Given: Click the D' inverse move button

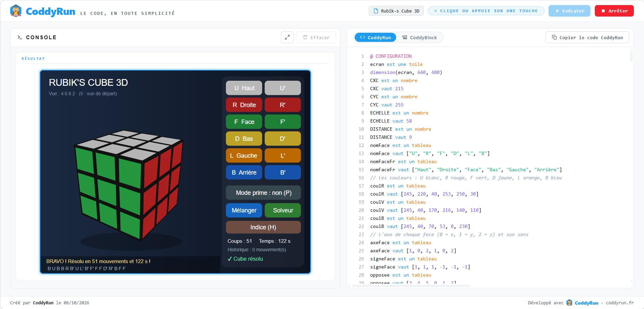Looking at the screenshot, I should tap(283, 138).
